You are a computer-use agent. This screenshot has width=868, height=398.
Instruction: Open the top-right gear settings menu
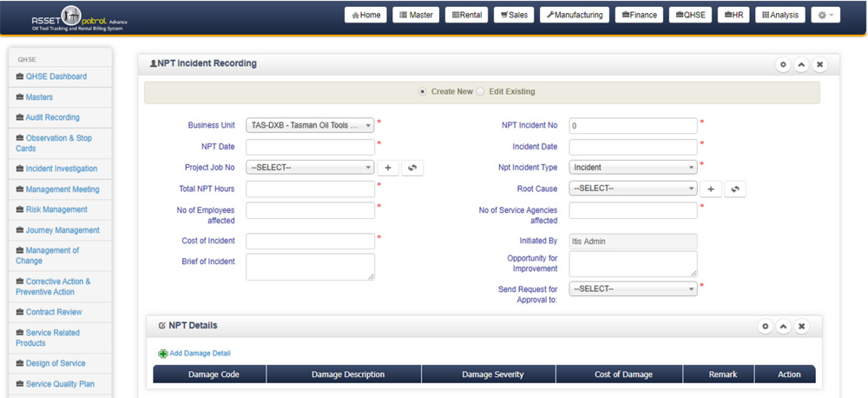pyautogui.click(x=825, y=15)
